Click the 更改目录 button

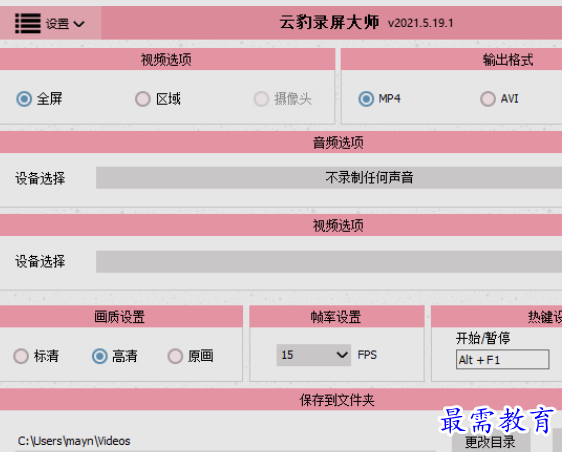[491, 442]
